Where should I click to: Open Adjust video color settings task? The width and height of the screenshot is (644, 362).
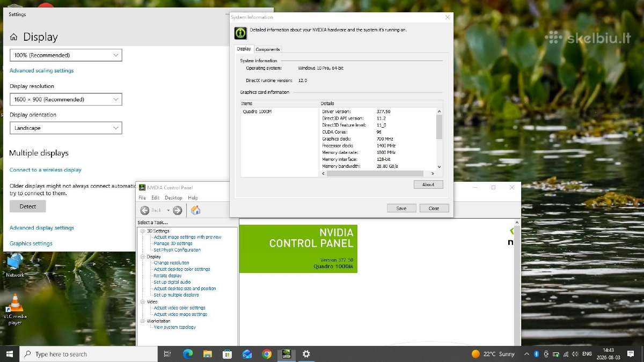click(179, 308)
